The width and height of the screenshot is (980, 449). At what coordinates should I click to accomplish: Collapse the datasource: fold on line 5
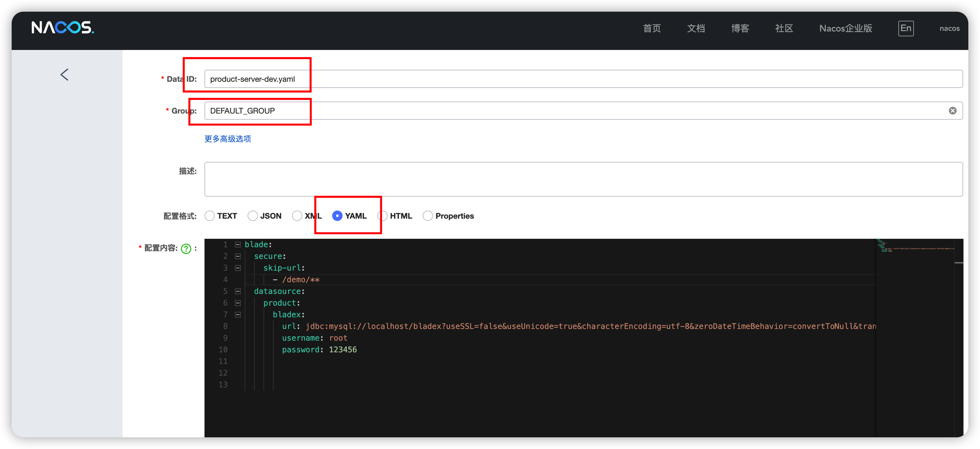[238, 291]
